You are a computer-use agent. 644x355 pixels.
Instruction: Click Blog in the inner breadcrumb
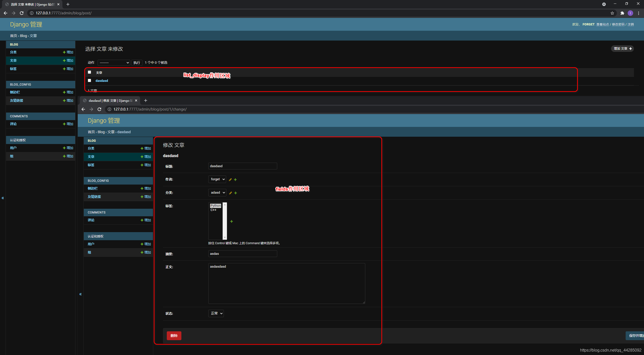click(101, 132)
